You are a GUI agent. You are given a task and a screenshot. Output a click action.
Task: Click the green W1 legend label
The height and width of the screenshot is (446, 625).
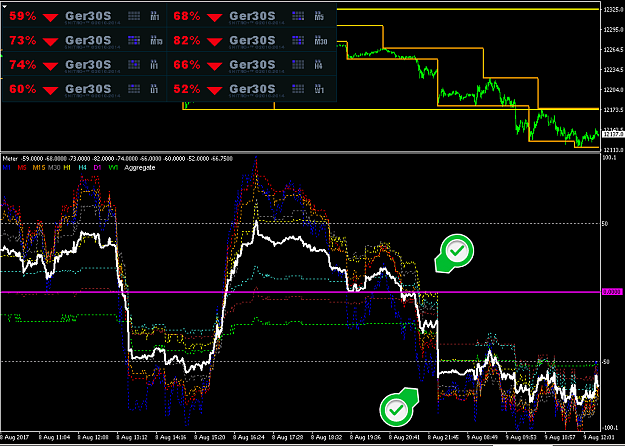point(114,168)
